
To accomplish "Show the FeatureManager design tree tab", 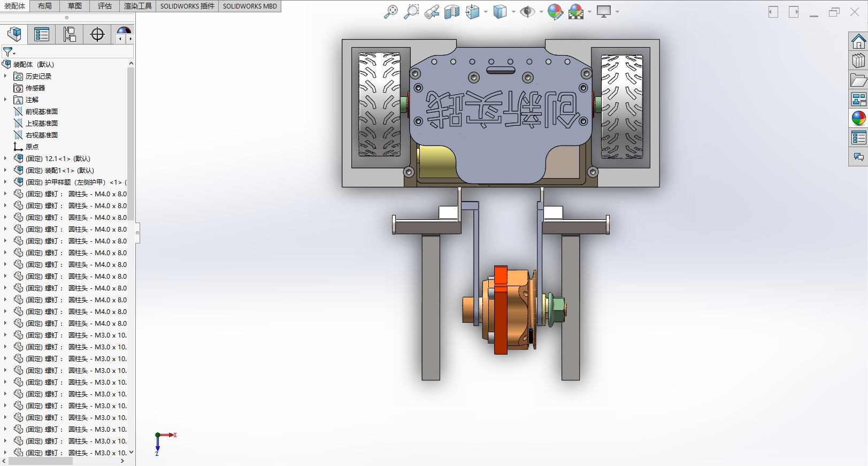I will tap(14, 34).
